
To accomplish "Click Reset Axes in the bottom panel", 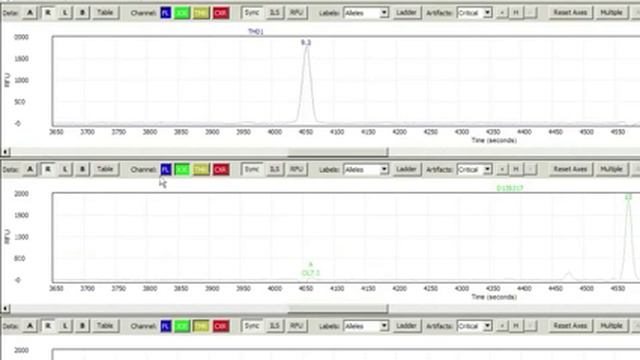I will pyautogui.click(x=570, y=326).
